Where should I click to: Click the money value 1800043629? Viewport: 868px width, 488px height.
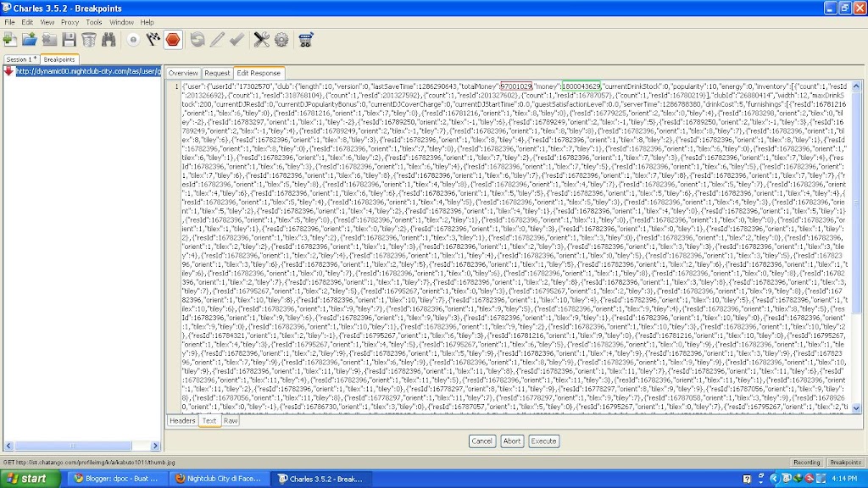click(x=581, y=86)
